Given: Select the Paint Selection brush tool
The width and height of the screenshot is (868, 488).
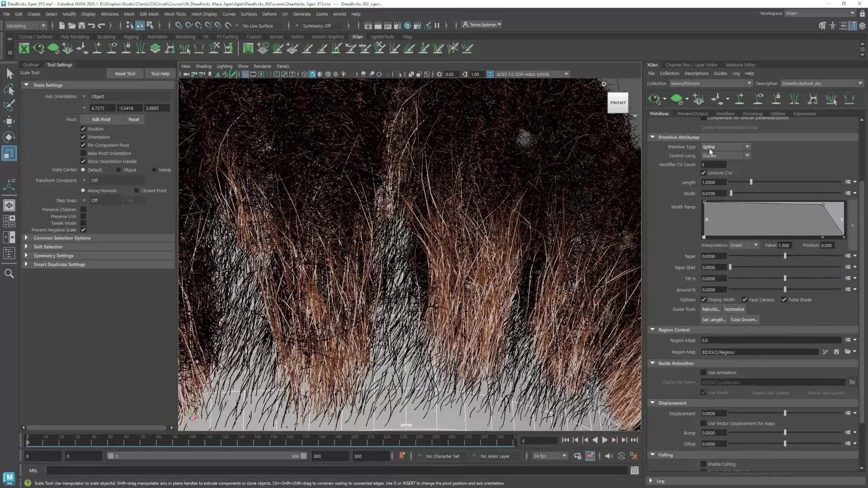Looking at the screenshot, I should [x=9, y=105].
